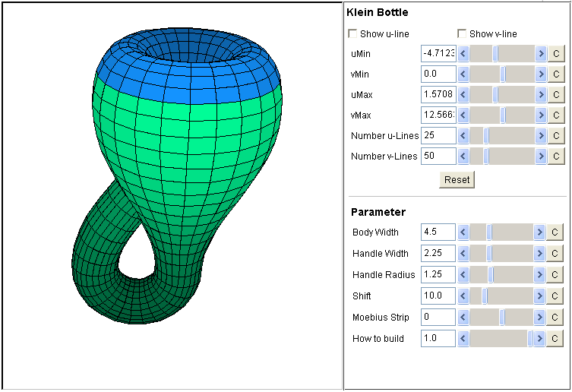Click the C button for Handle Width
The image size is (572, 392).
[555, 253]
